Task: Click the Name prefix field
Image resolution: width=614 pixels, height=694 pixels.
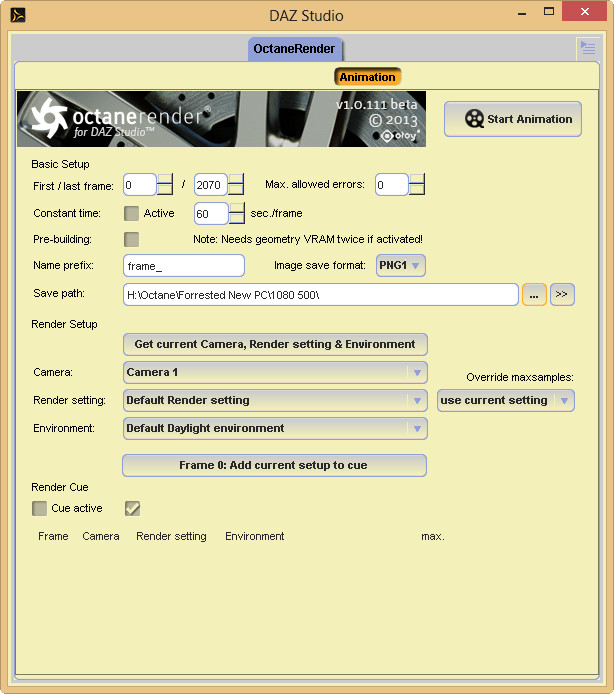Action: (184, 266)
